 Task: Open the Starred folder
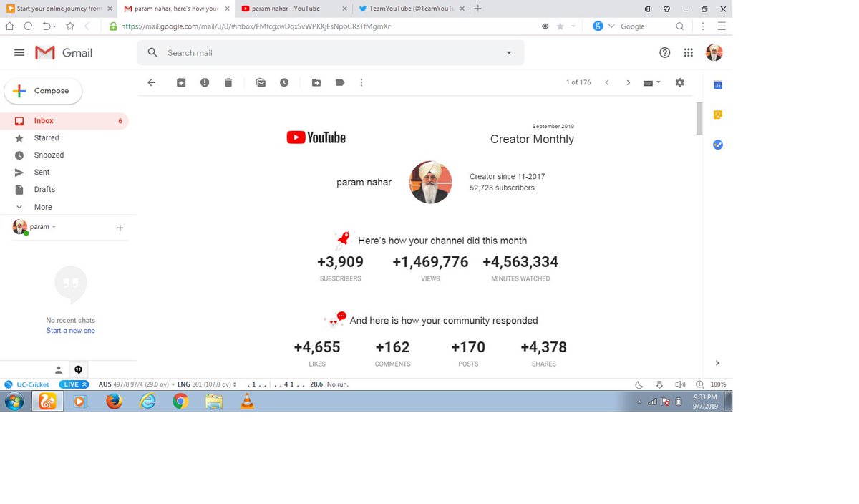[x=64, y=138]
